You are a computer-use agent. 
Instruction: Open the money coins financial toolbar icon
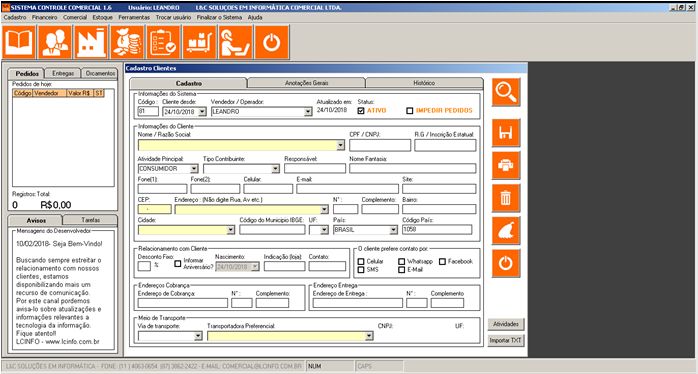point(127,42)
